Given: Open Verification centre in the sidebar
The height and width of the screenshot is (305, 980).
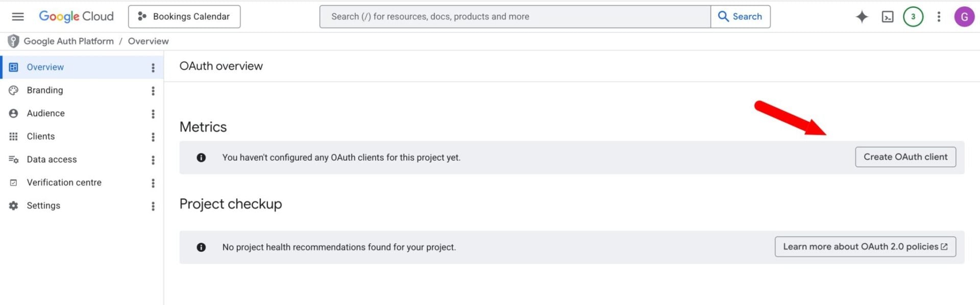Looking at the screenshot, I should [x=82, y=183].
